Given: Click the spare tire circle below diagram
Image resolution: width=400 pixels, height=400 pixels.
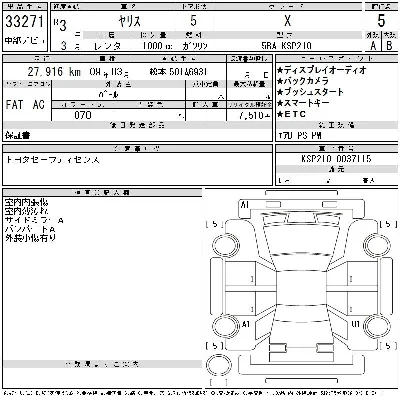Looking at the screenshot, I should [x=219, y=365].
